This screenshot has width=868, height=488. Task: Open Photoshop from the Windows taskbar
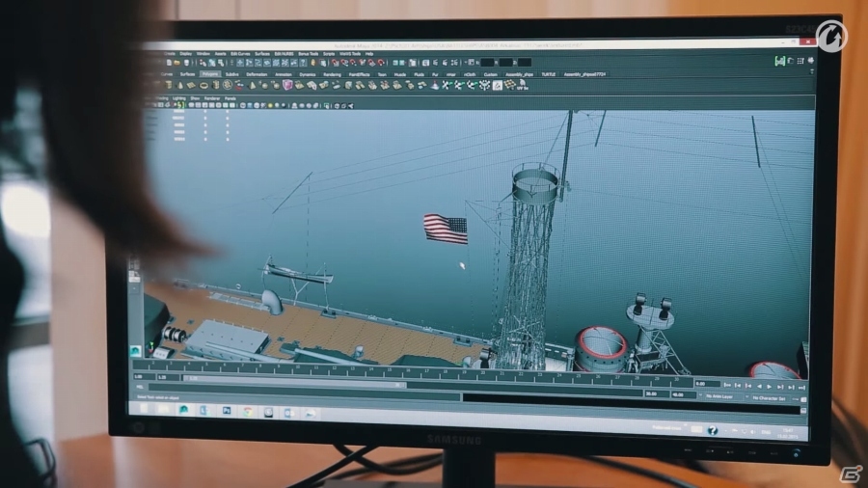(227, 411)
